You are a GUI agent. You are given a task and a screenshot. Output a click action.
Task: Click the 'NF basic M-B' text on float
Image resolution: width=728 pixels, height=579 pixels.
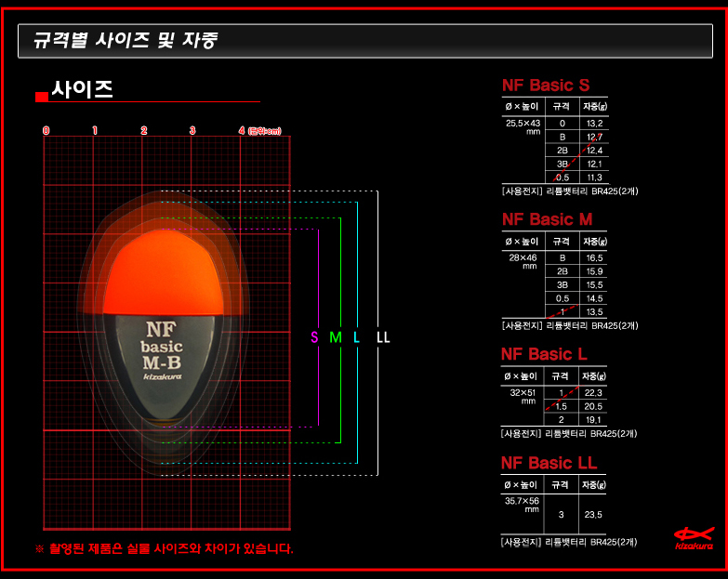coord(161,346)
